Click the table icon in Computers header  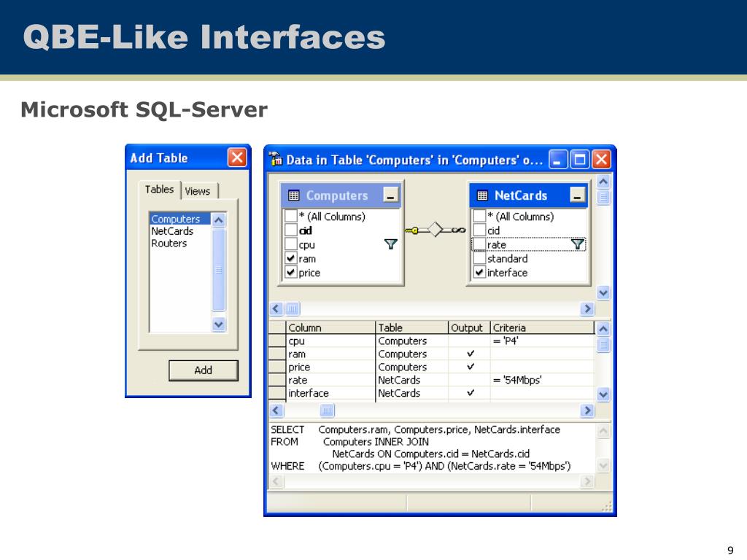294,195
